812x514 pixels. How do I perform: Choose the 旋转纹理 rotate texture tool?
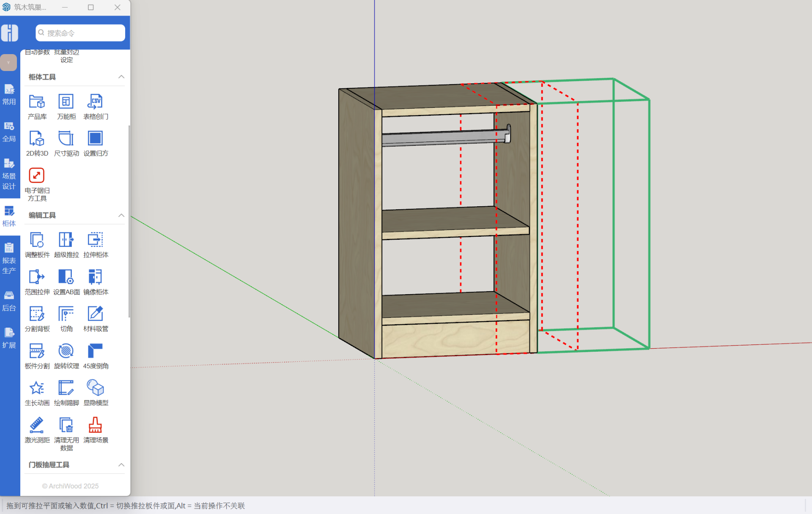(x=66, y=351)
